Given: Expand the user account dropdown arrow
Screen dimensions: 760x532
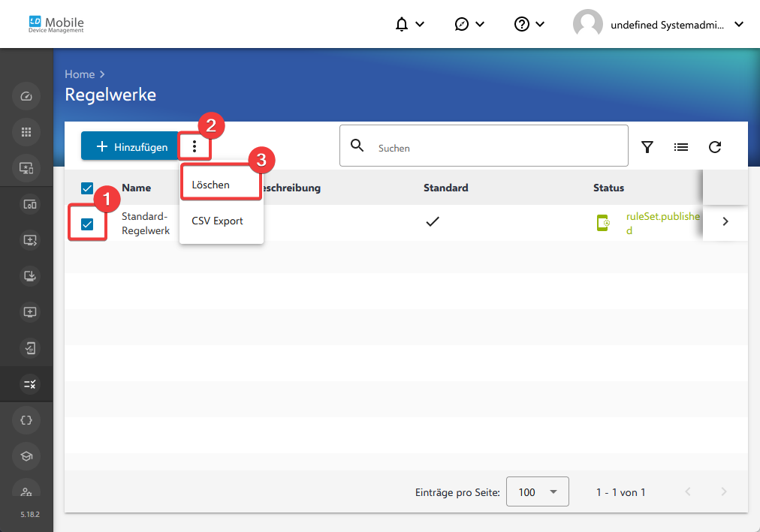Looking at the screenshot, I should point(739,24).
